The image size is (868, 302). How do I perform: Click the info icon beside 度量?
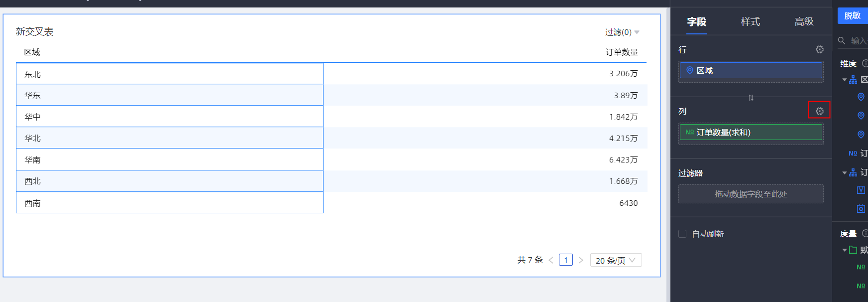pyautogui.click(x=865, y=233)
